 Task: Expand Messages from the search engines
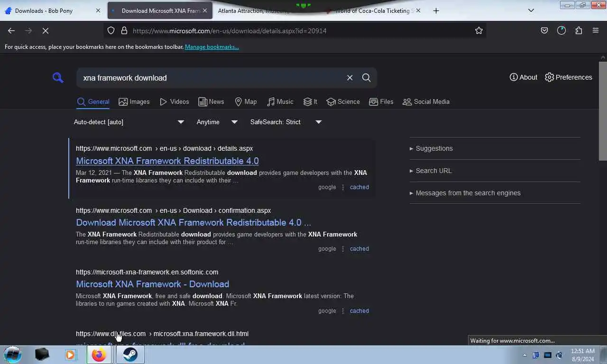(465, 193)
